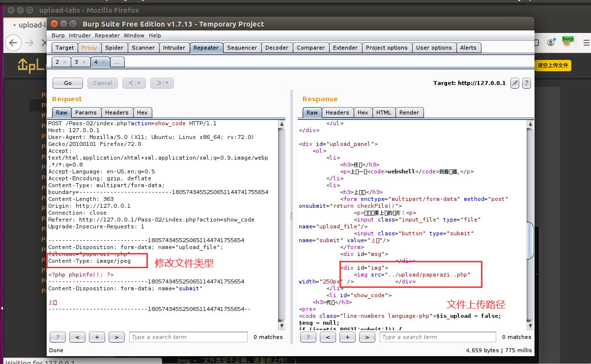
Task: Open the Intruder menu
Action: [80, 35]
